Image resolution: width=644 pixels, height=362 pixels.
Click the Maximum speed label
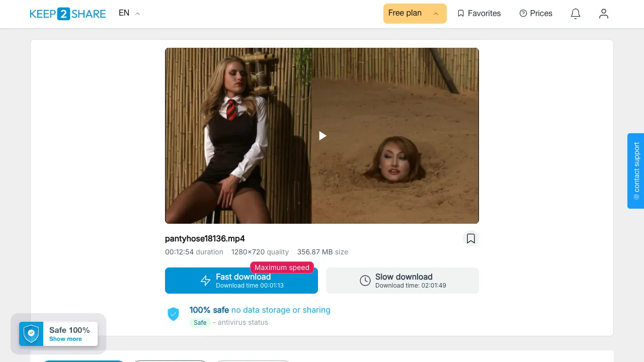pos(282,267)
